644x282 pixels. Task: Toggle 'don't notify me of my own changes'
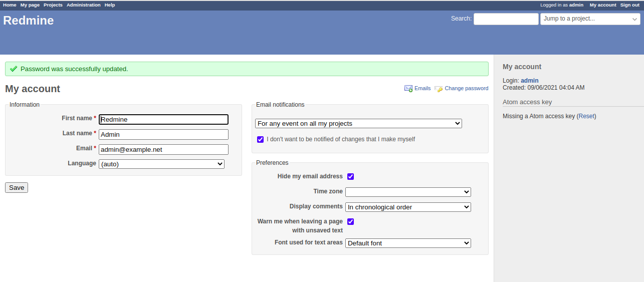pos(260,139)
